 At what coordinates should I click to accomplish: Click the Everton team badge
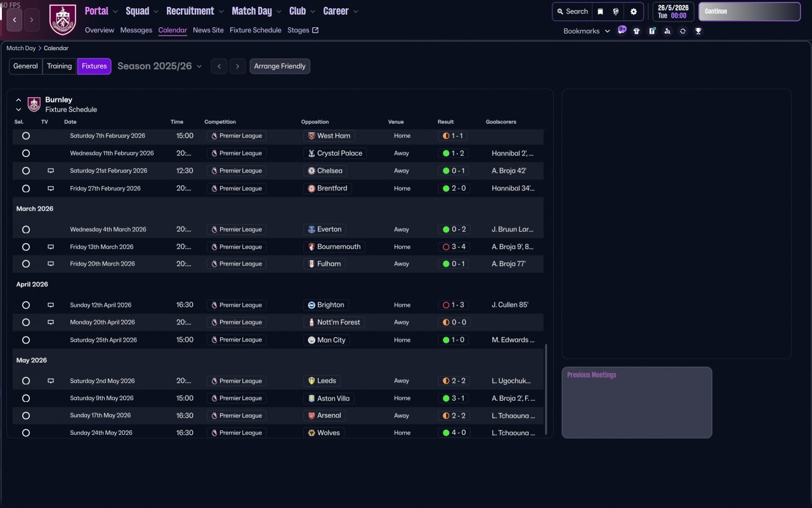click(x=311, y=229)
